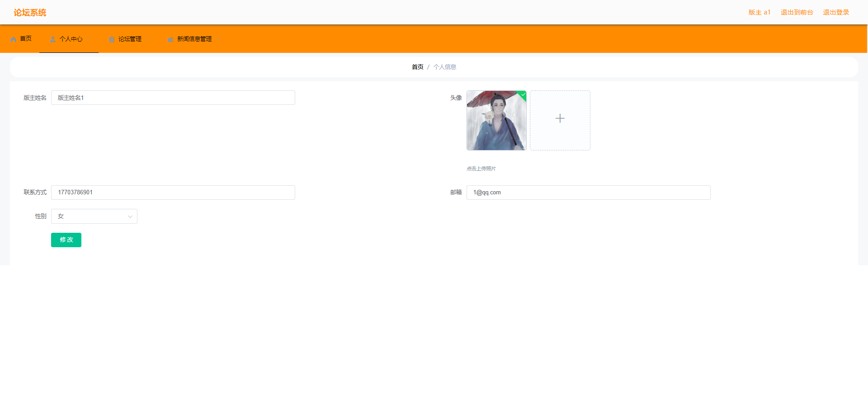Image resolution: width=868 pixels, height=414 pixels.
Task: Focus the 版主姓名 name input field
Action: coord(173,98)
